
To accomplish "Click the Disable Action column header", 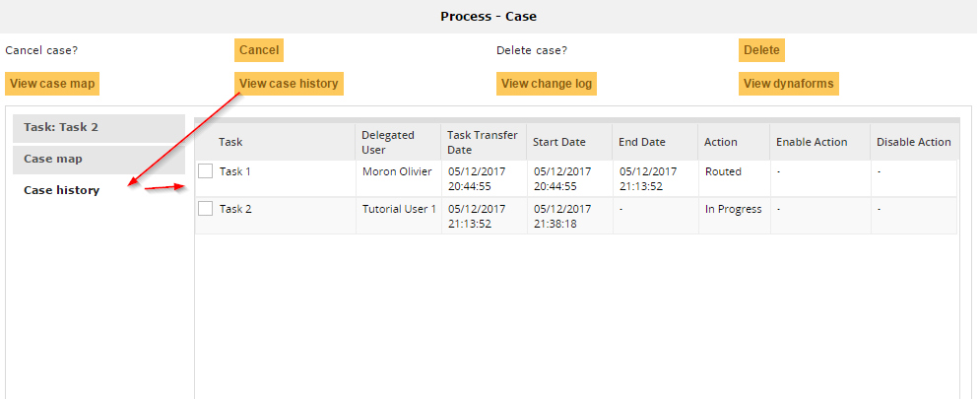I will [x=914, y=142].
